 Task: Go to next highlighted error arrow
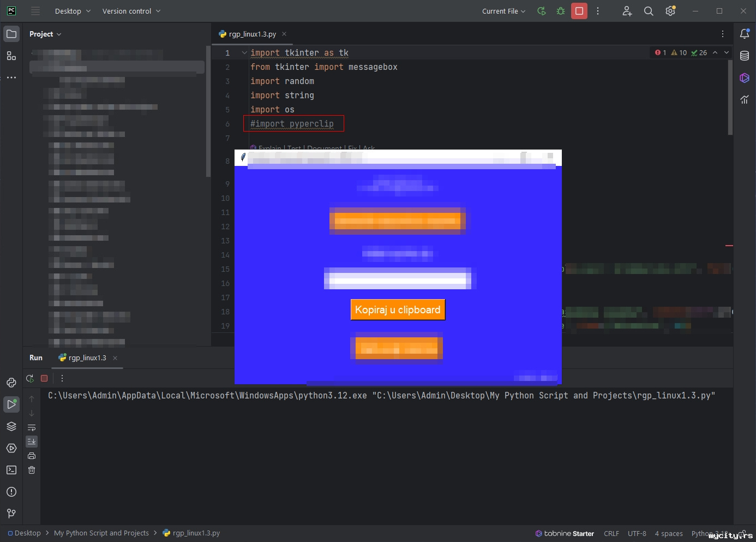pos(727,52)
